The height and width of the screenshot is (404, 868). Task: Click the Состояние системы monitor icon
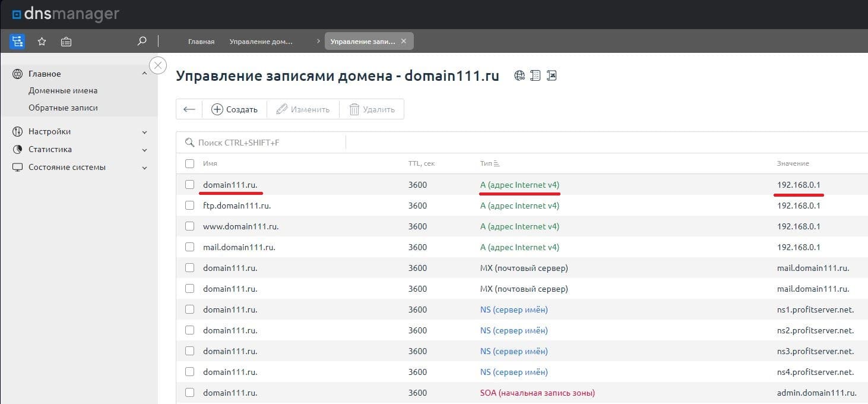pos(17,167)
